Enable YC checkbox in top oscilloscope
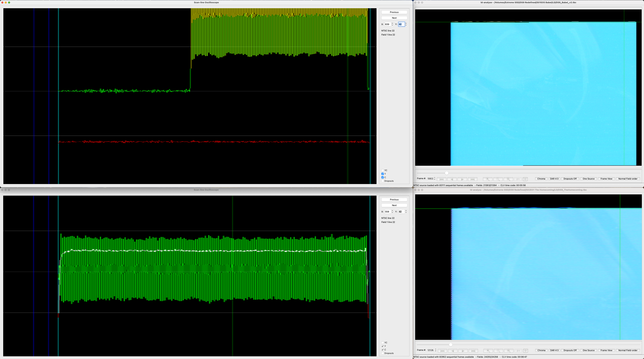Screen dimensions: 644x359 [x=383, y=170]
